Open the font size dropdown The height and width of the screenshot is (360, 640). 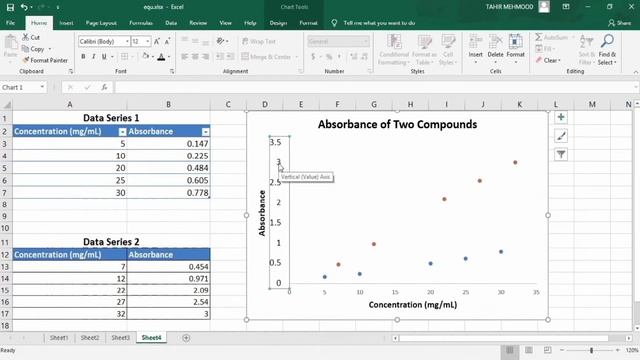(148, 42)
